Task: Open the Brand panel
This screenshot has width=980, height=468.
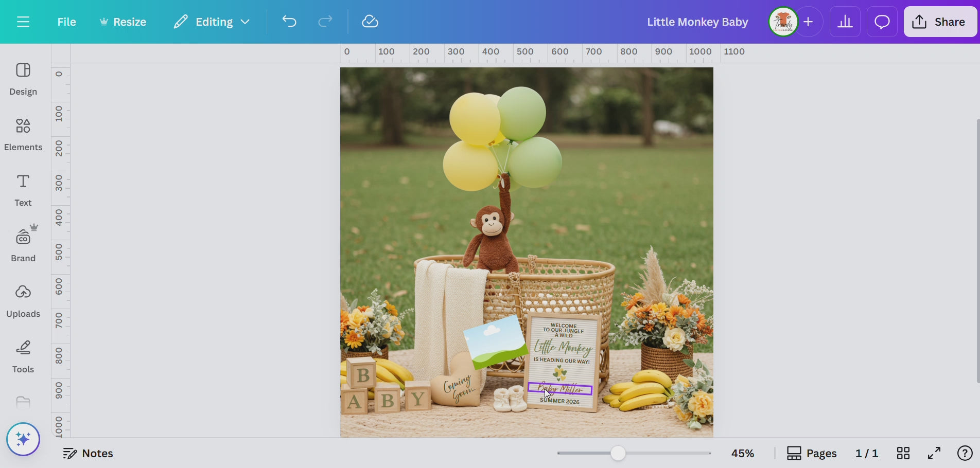Action: [x=23, y=245]
